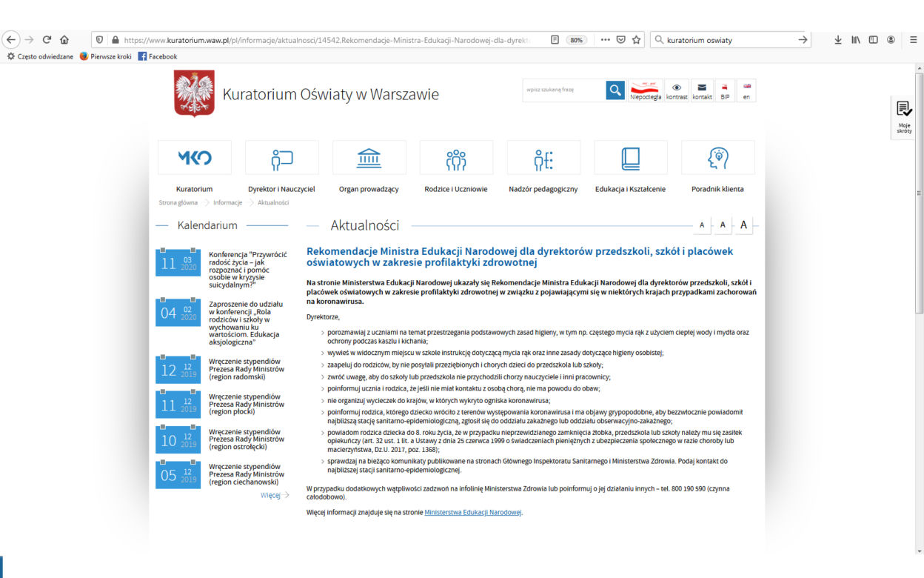Screen dimensions: 924x578
Task: Open the downloads arrow icon
Action: click(838, 40)
